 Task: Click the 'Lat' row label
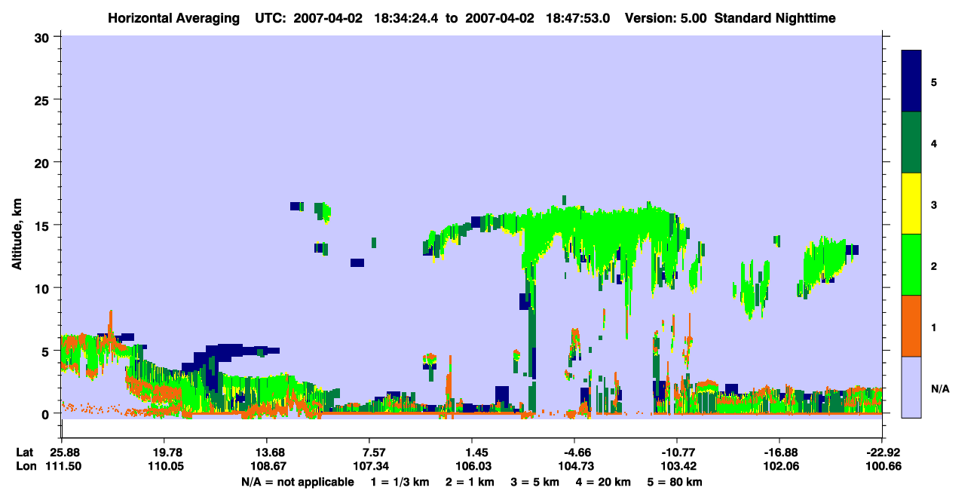[24, 452]
